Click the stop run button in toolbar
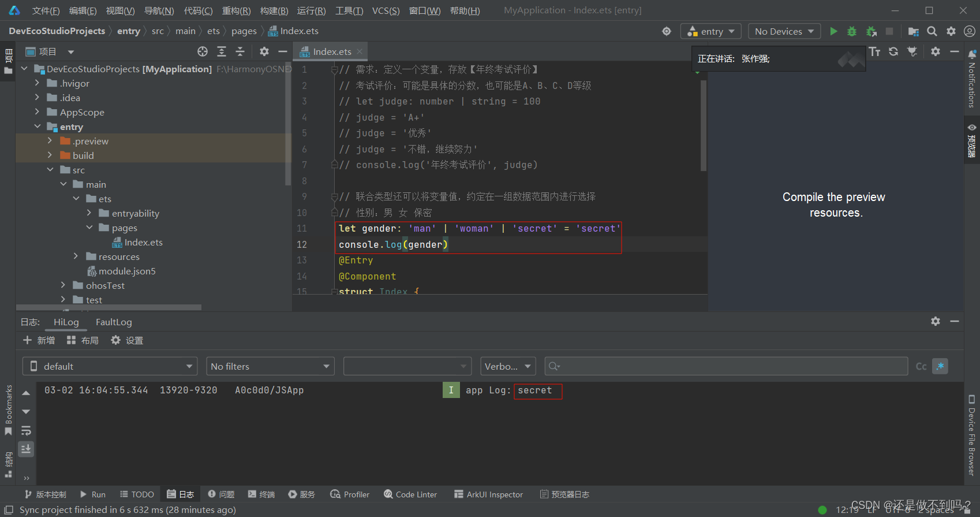 click(x=889, y=31)
